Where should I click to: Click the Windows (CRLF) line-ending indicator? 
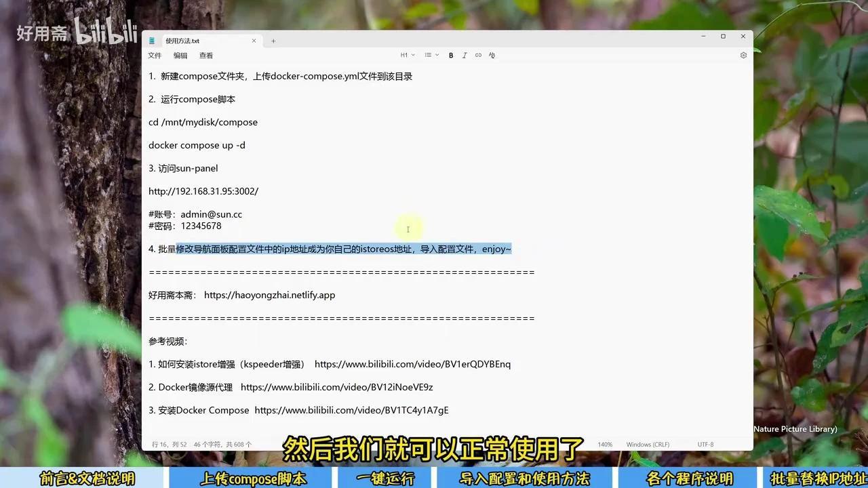[x=647, y=444]
